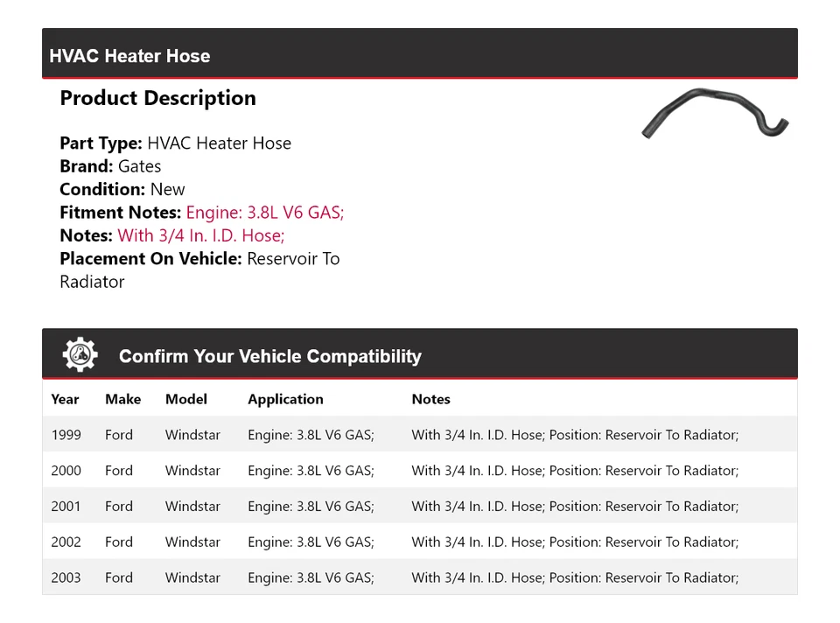This screenshot has height=623, width=840.
Task: Click Windstar in the 1999 row
Action: pos(192,435)
